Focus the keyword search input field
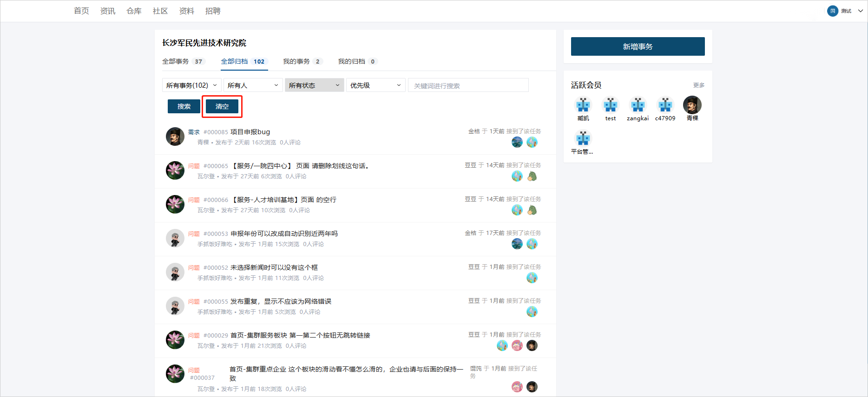 [x=468, y=85]
